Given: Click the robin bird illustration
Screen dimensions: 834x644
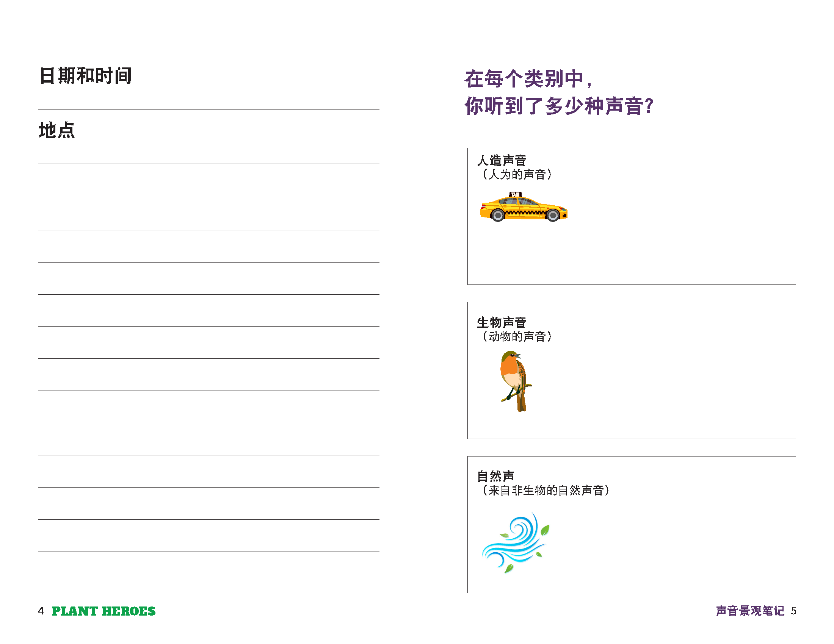Looking at the screenshot, I should 516,381.
